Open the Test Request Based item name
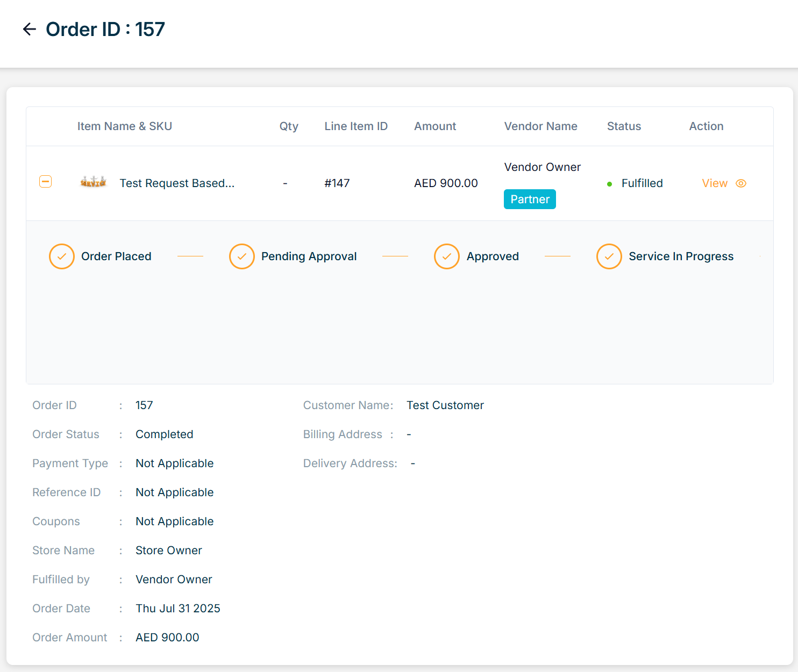Image resolution: width=798 pixels, height=672 pixels. pyautogui.click(x=177, y=183)
